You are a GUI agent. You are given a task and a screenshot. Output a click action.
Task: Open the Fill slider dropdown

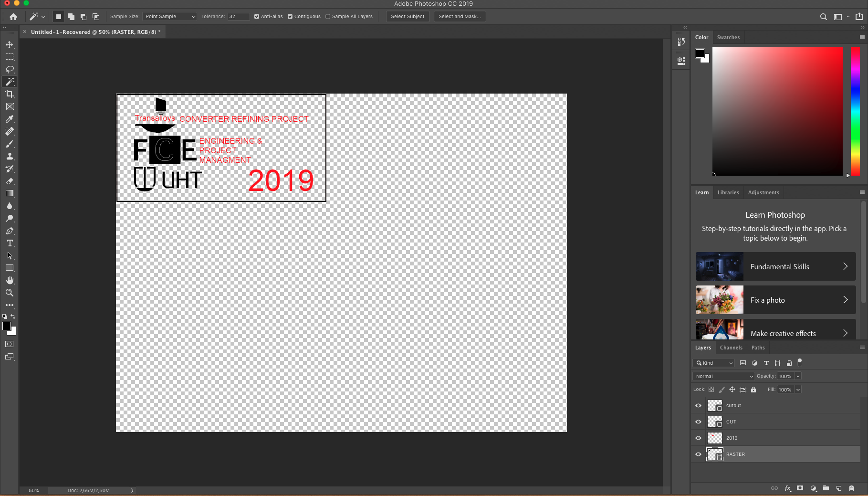coord(798,390)
